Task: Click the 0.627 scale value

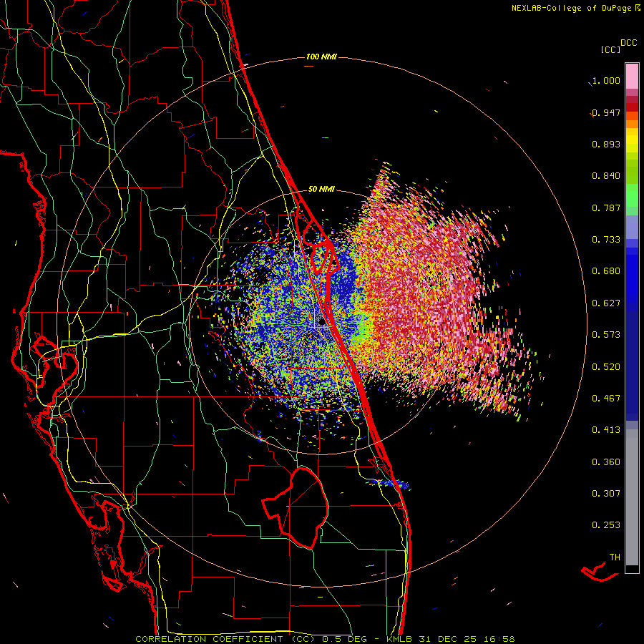Action: [606, 303]
